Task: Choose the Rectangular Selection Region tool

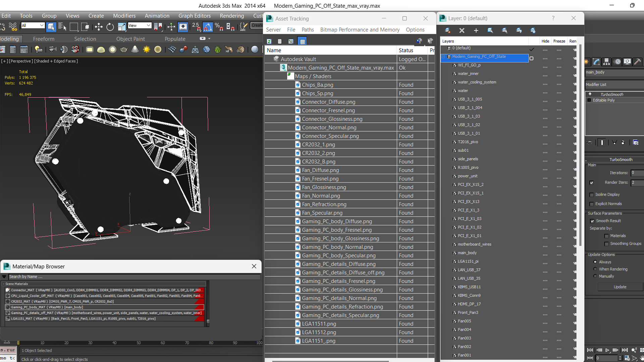Action: [74, 26]
